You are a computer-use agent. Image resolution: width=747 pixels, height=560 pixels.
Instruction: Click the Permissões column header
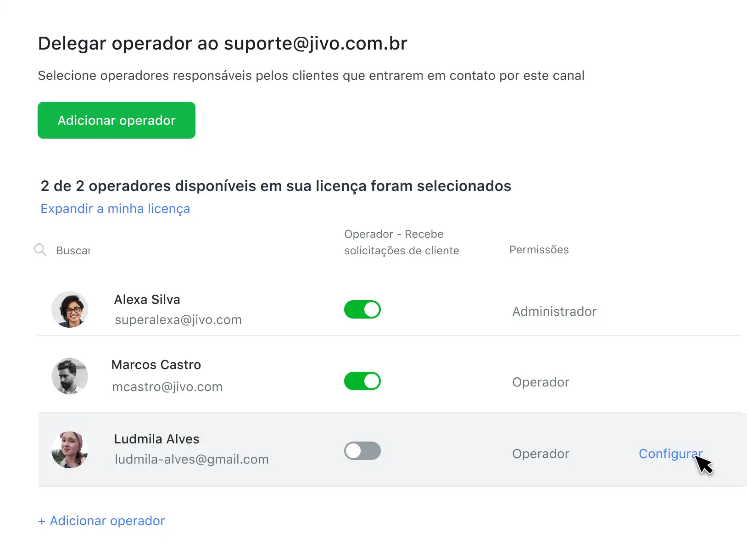539,250
